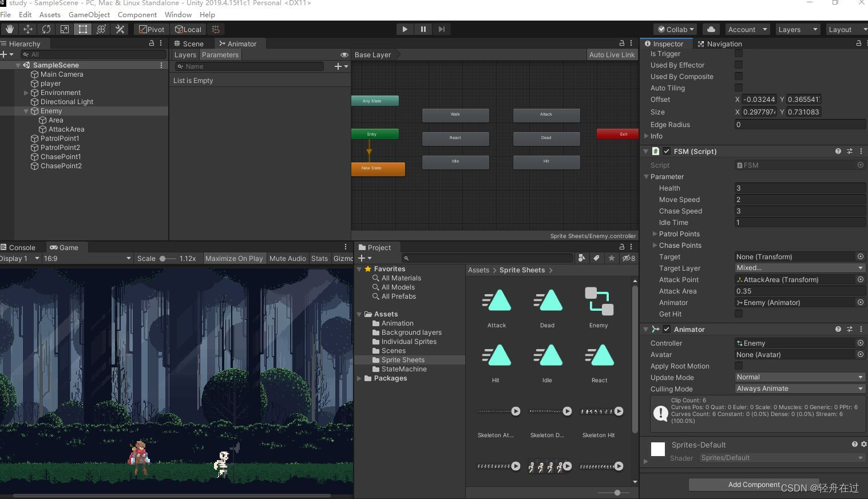Adjust the Game view Scale slider
This screenshot has width=868, height=499.
pos(164,259)
